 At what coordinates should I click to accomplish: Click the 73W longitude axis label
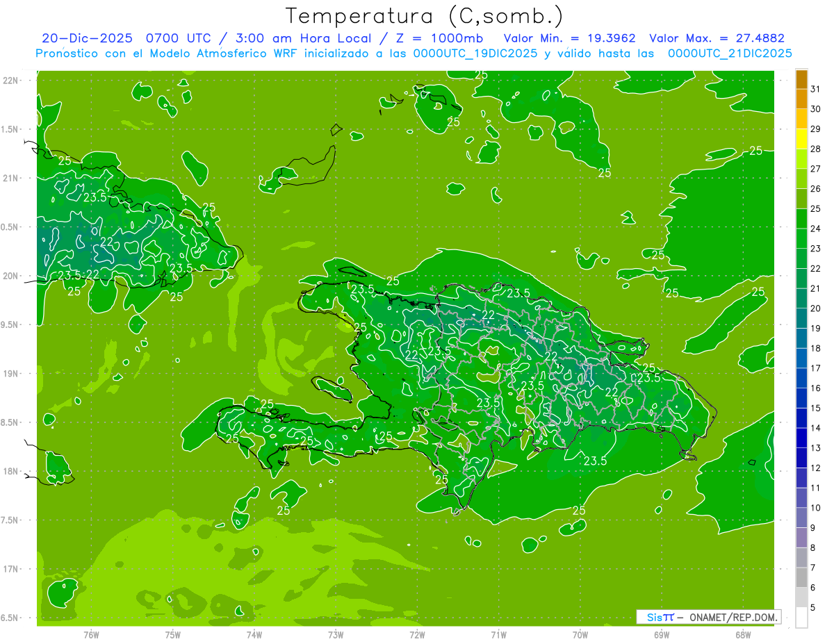tap(336, 634)
